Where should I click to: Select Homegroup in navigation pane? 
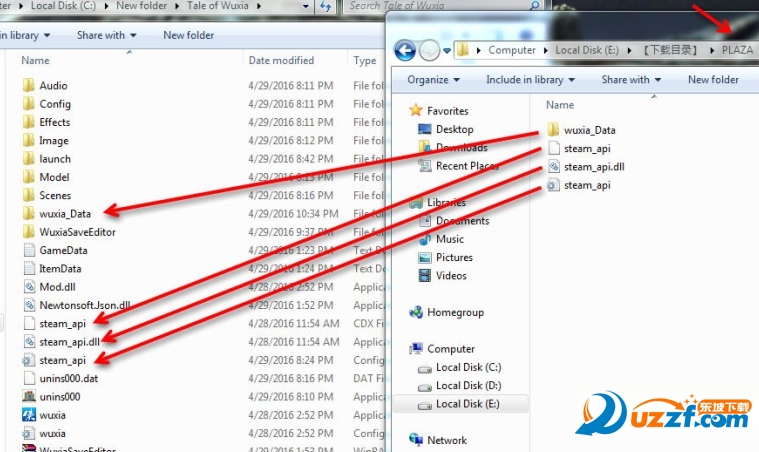click(x=455, y=313)
